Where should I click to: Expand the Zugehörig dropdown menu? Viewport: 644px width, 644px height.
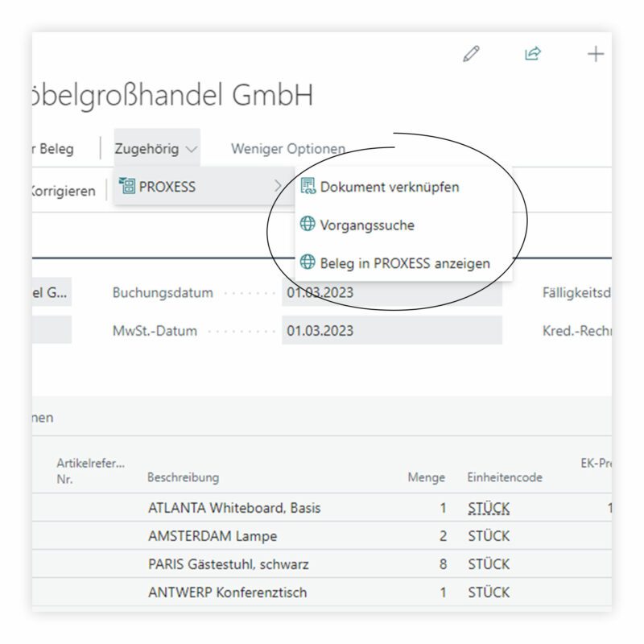point(156,149)
